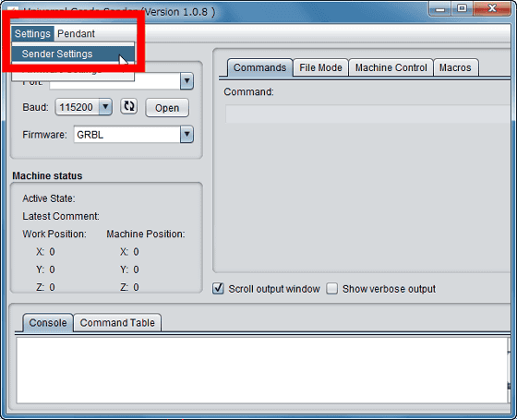Open the Settings menu

(32, 33)
